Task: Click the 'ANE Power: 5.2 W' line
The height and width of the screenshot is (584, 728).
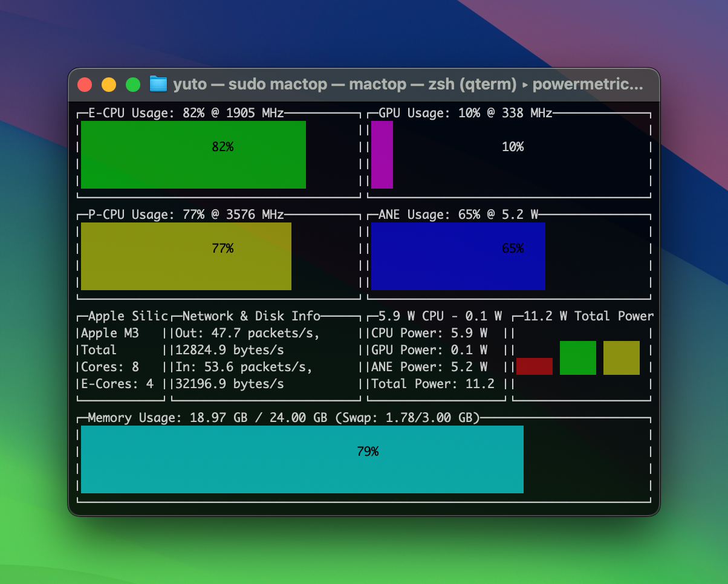Action: [429, 367]
